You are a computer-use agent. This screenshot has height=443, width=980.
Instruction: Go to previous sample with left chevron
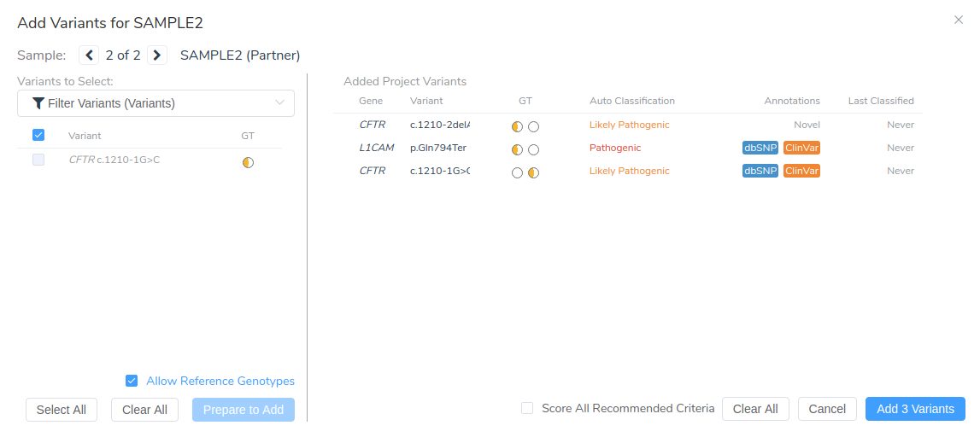(x=89, y=55)
